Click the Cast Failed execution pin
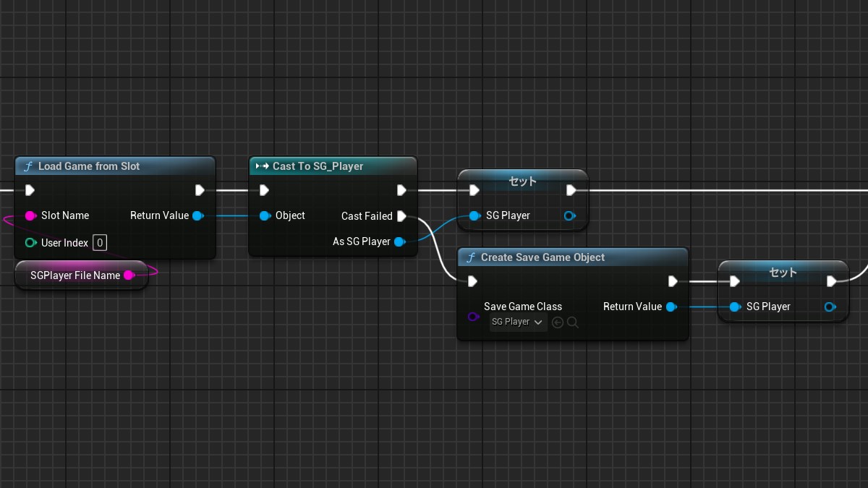The image size is (868, 488). tap(402, 216)
